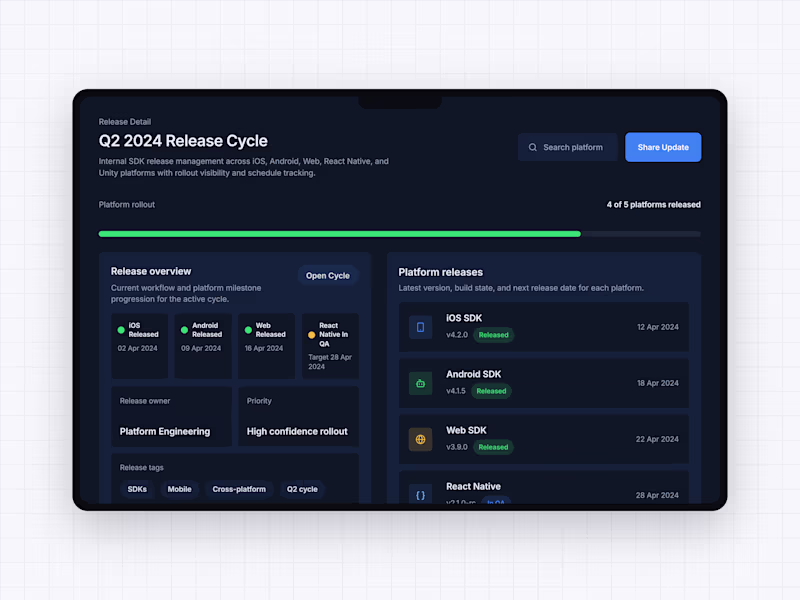Open the Android SDK row title
The height and width of the screenshot is (600, 800).
473,374
